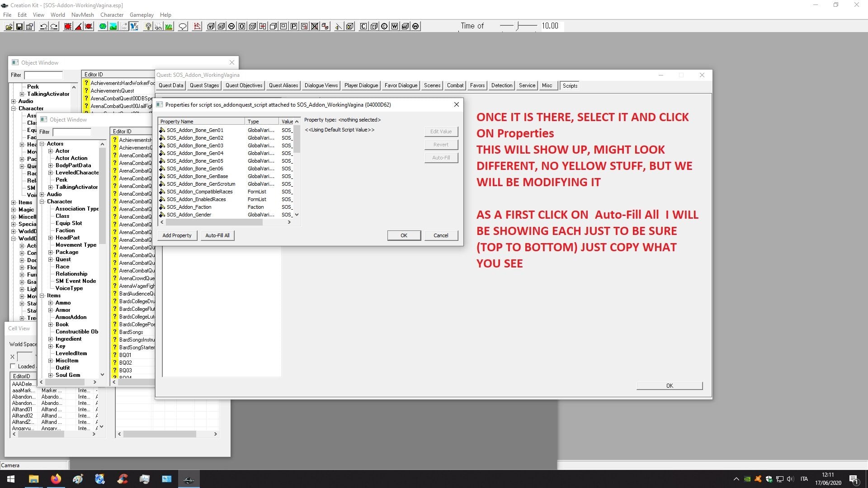The height and width of the screenshot is (488, 868).
Task: Toggle the green grass toolbar icon
Action: pos(169,26)
